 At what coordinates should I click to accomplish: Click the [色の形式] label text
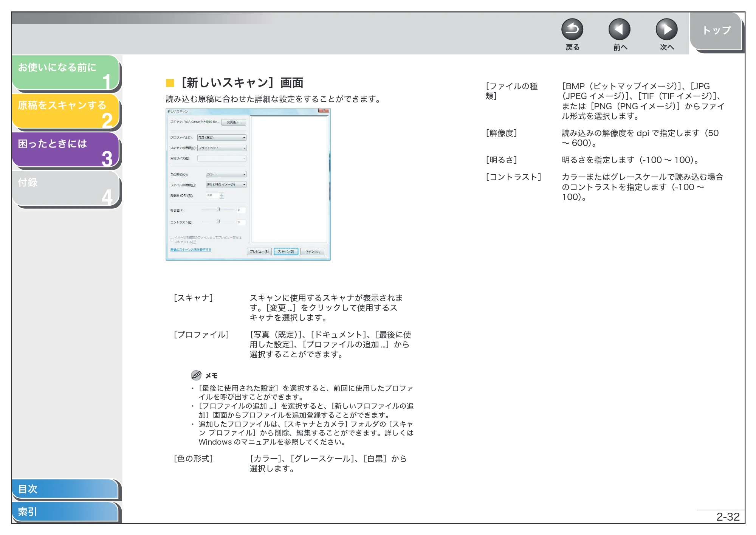(x=193, y=459)
